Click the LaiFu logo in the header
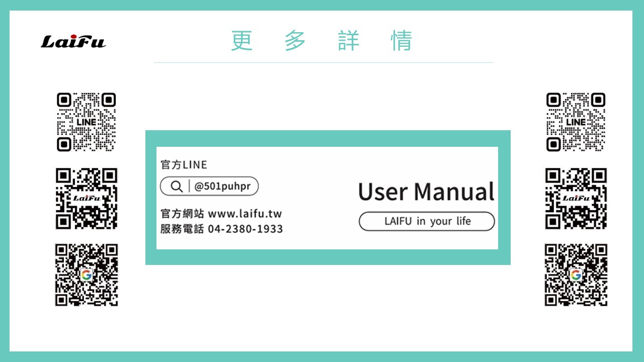Screen dimensions: 644x362 tap(73, 41)
